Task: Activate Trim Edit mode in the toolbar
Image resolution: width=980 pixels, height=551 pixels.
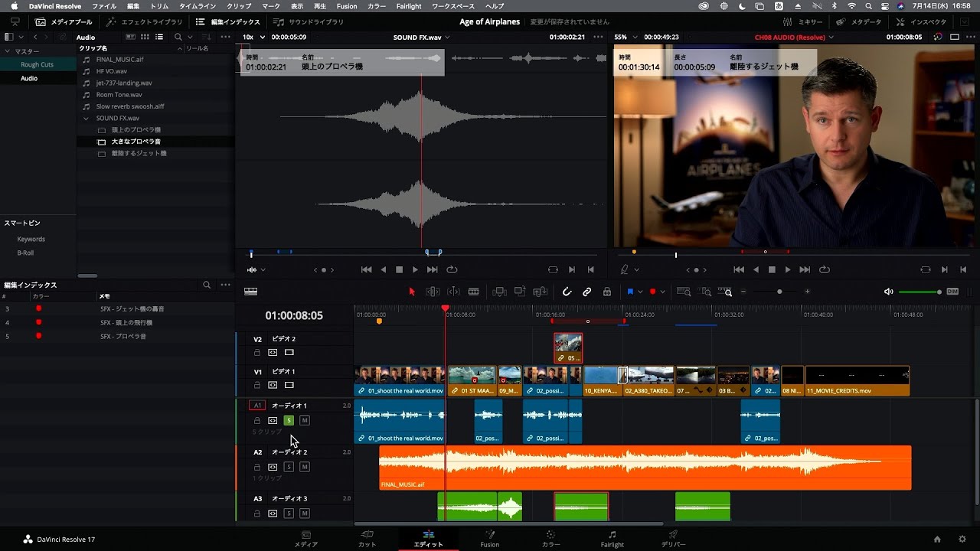Action: coord(433,292)
